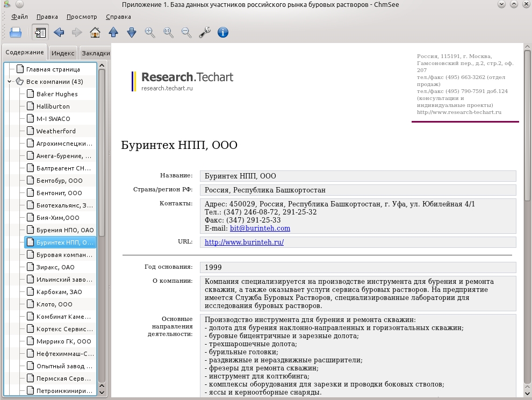Go back with the left arrow icon
Screen dimensions: 532x400
click(x=59, y=33)
